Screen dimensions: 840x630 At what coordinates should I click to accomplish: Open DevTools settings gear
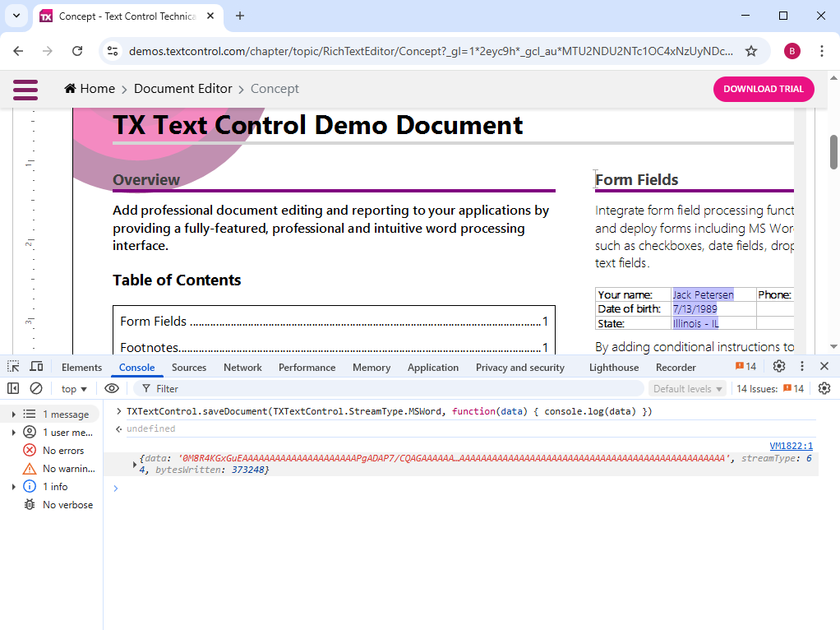point(779,366)
